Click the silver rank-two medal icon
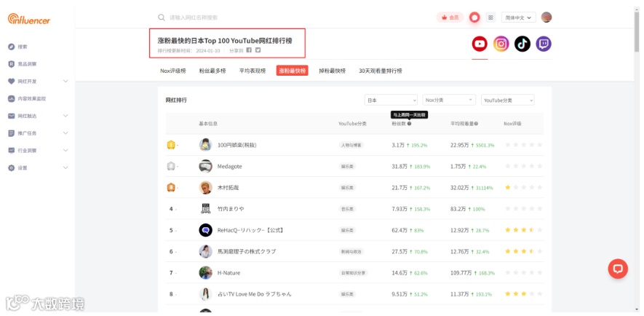Viewport: 644px width, 316px height. point(171,166)
